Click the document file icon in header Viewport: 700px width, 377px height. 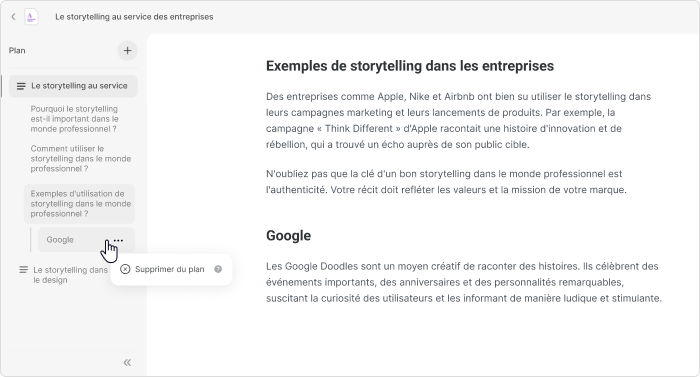(x=31, y=17)
